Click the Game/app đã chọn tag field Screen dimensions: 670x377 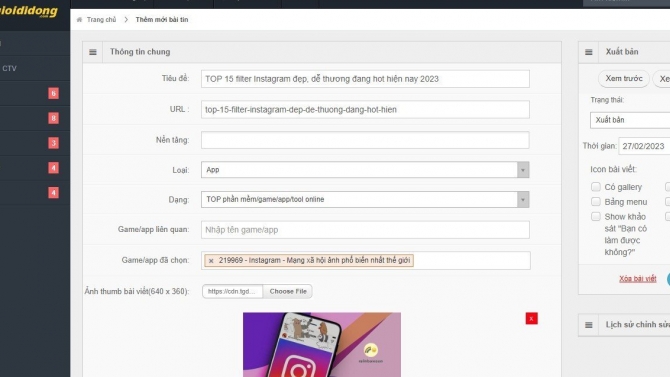(x=366, y=260)
